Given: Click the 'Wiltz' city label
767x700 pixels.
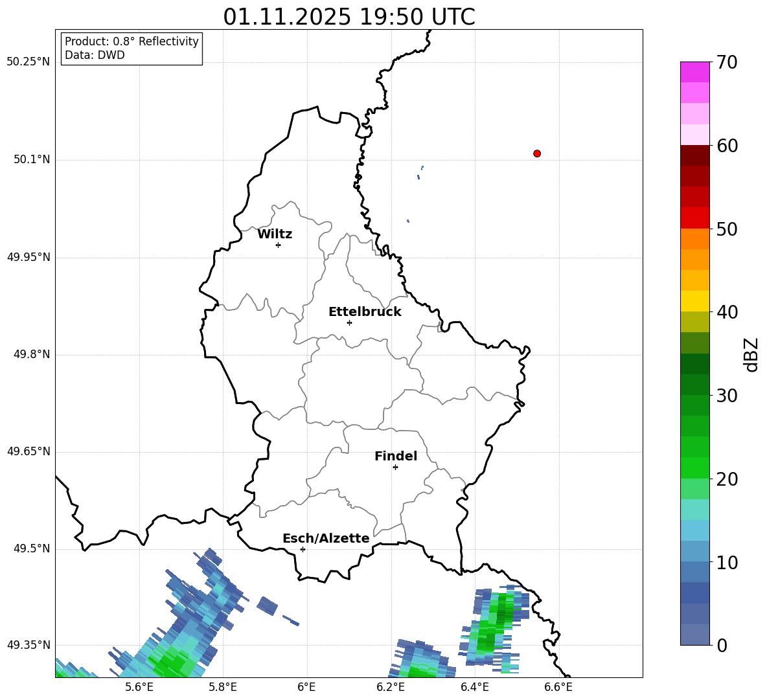Looking at the screenshot, I should tap(275, 234).
